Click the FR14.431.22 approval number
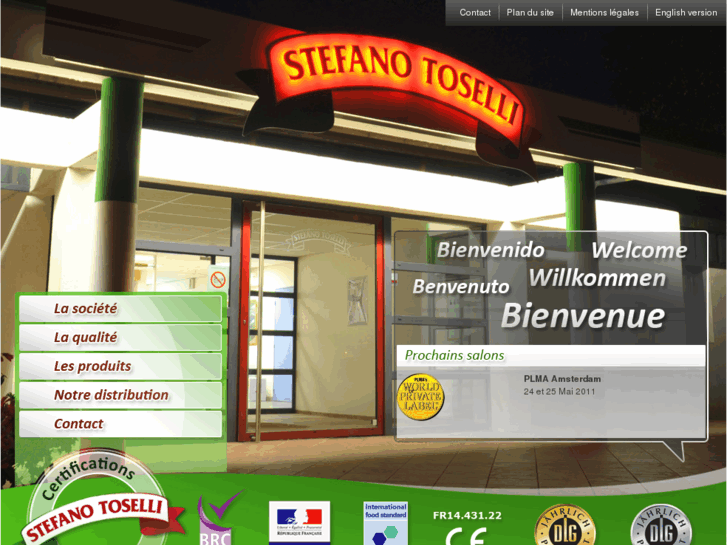Viewport: 727px width, 545px height. [x=467, y=515]
